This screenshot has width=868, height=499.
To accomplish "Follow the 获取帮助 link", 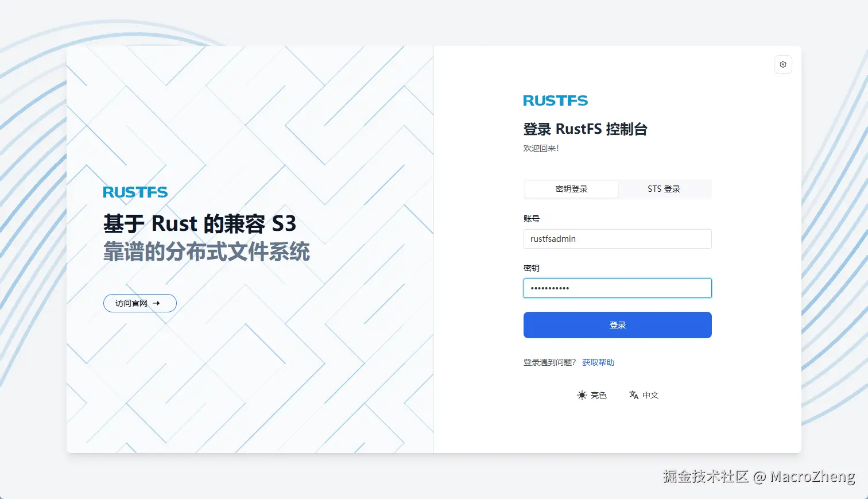I will click(x=598, y=362).
